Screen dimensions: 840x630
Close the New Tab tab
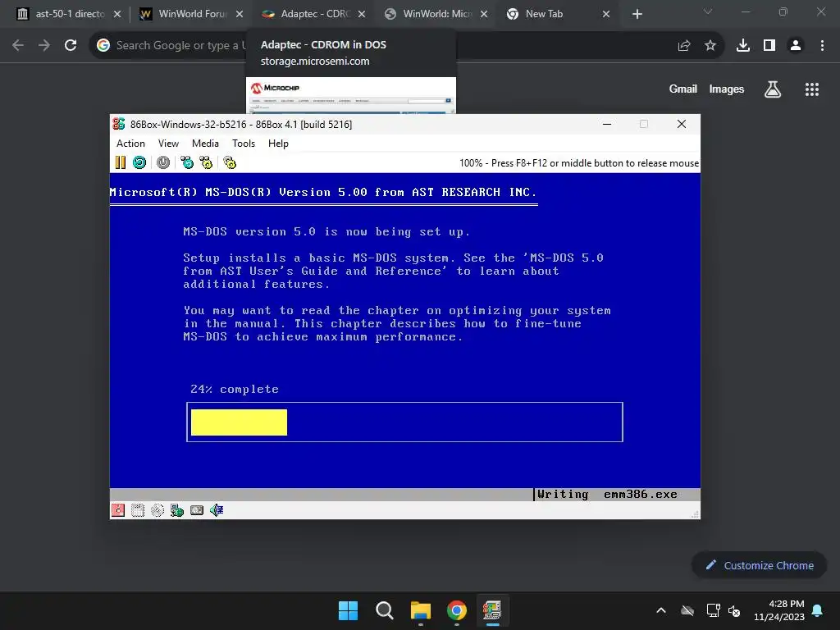coord(606,15)
